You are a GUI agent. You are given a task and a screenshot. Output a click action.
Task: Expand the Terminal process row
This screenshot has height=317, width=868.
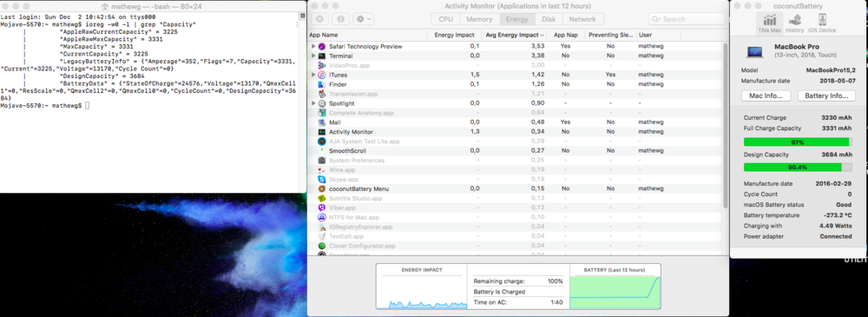pyautogui.click(x=313, y=56)
